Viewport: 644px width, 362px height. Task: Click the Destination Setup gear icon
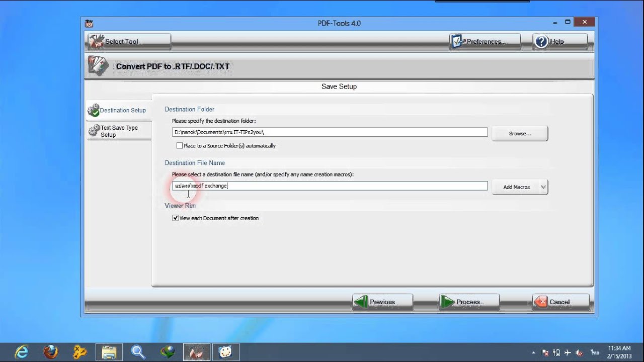click(93, 110)
